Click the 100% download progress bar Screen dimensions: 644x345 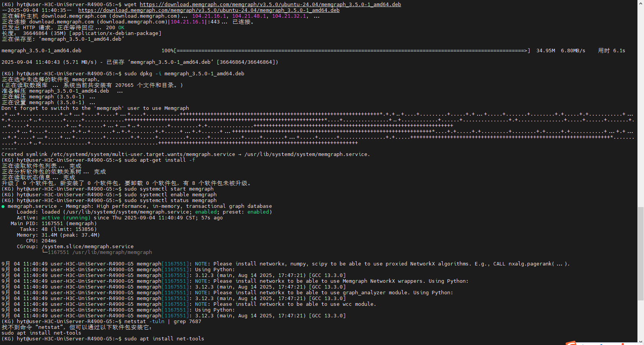[352, 51]
